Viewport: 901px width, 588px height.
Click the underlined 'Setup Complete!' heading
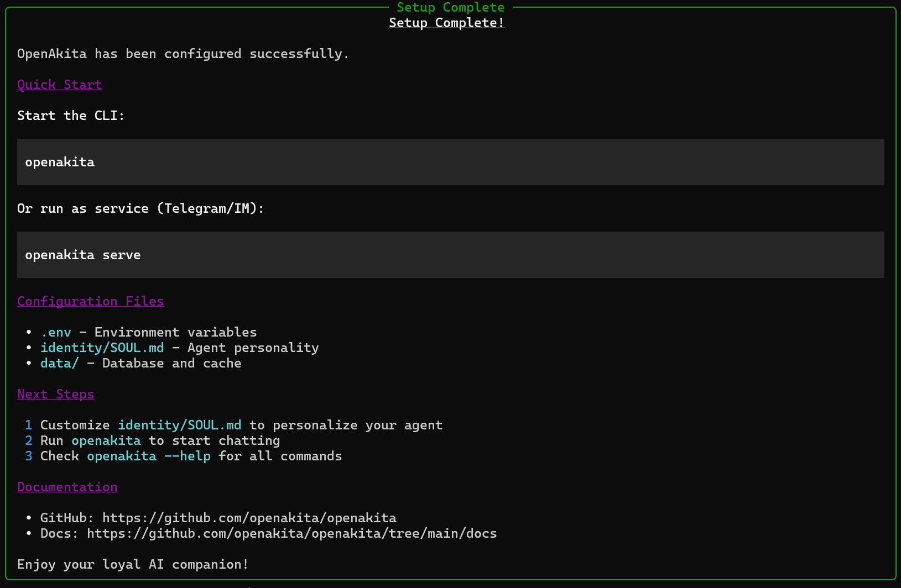[x=446, y=23]
